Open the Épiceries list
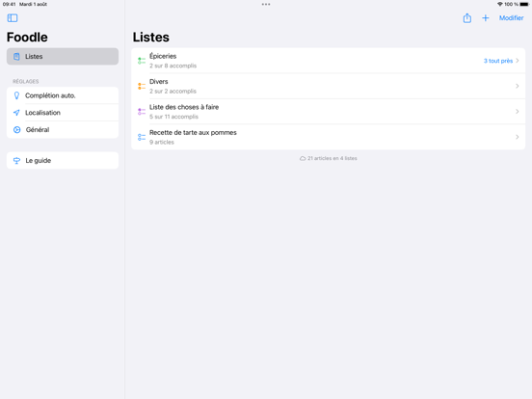This screenshot has width=532, height=399. pos(328,61)
